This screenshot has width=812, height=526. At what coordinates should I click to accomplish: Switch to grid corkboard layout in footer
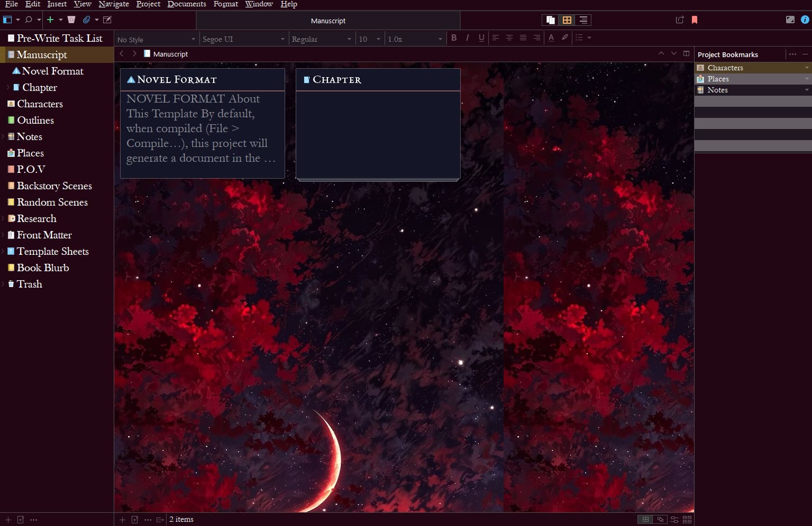[645, 520]
